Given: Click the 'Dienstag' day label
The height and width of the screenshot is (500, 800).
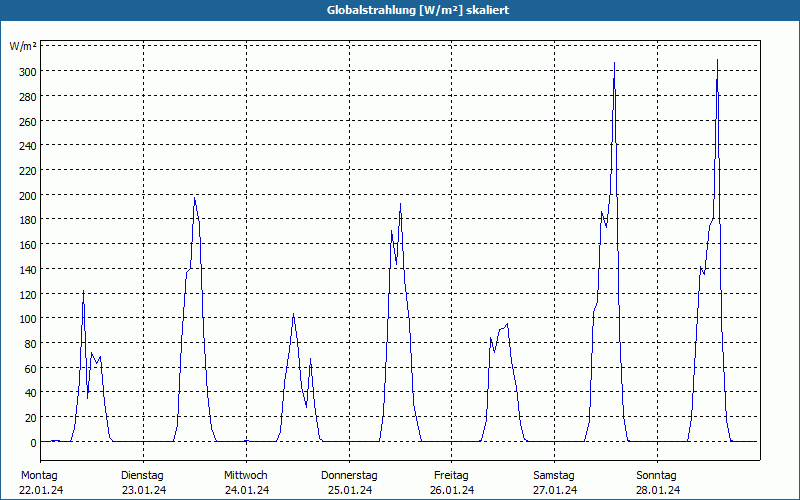Looking at the screenshot, I should click(x=142, y=475).
